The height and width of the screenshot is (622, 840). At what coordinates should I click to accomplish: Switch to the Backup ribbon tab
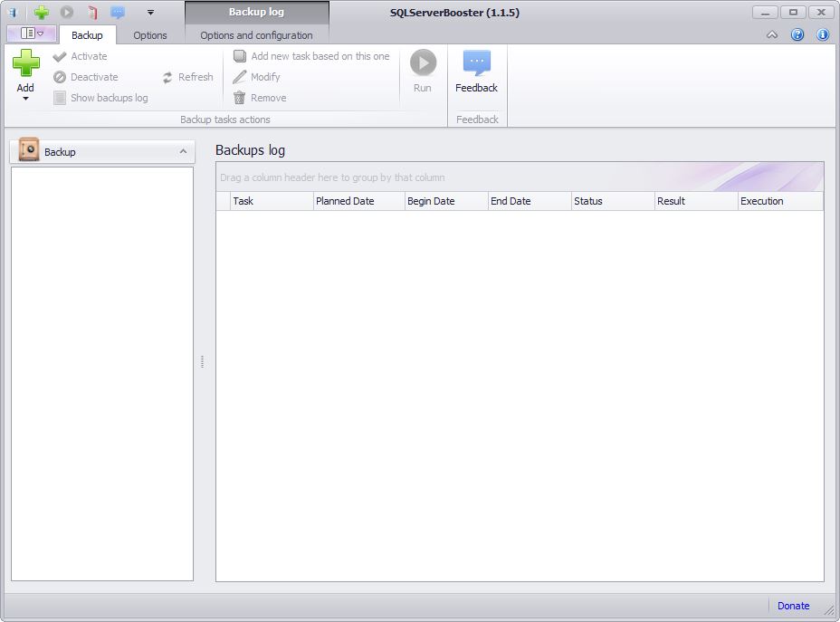click(x=87, y=35)
